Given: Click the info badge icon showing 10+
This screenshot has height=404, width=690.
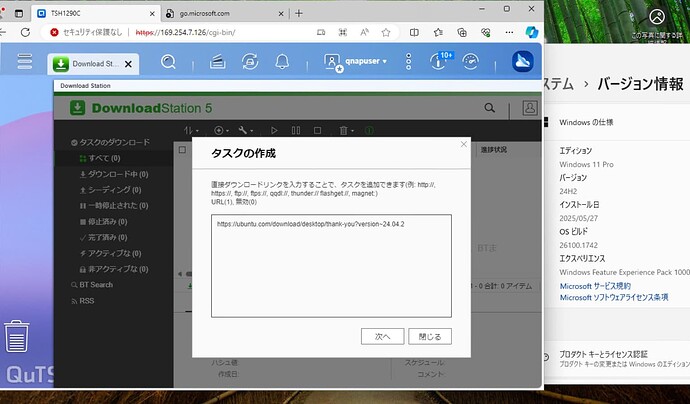Looking at the screenshot, I should click(x=438, y=62).
